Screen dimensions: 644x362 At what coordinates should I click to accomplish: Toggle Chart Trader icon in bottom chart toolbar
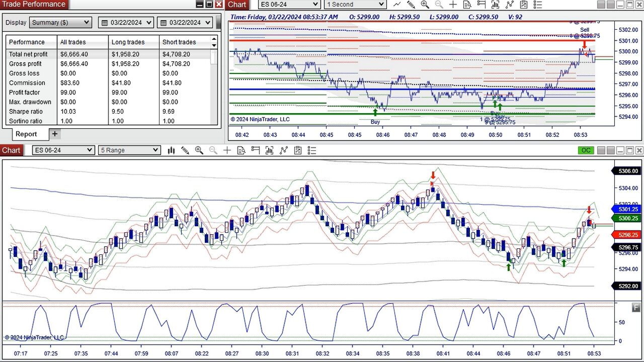255,150
